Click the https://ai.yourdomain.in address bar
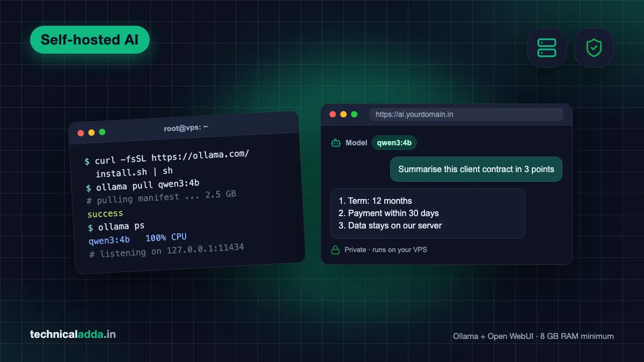 pos(466,114)
